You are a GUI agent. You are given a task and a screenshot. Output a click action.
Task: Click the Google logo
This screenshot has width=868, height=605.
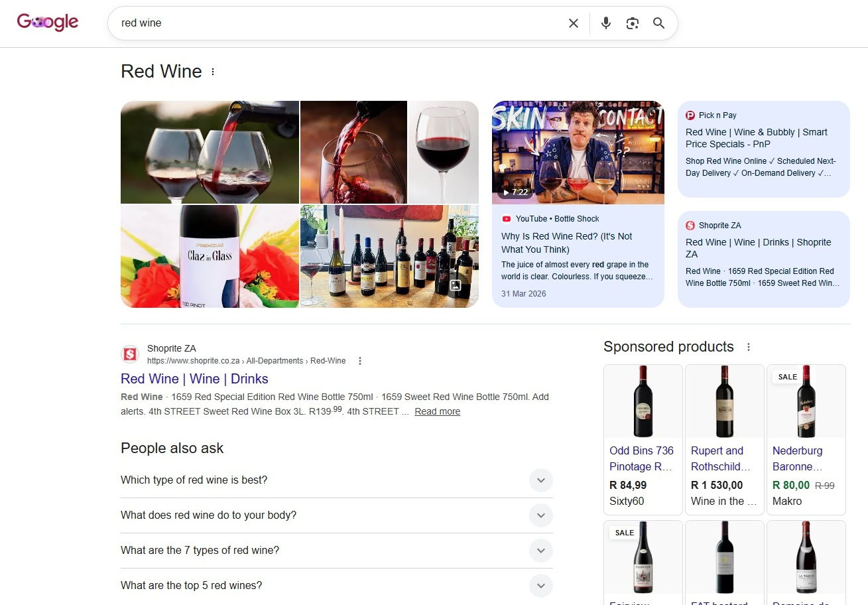(x=48, y=23)
